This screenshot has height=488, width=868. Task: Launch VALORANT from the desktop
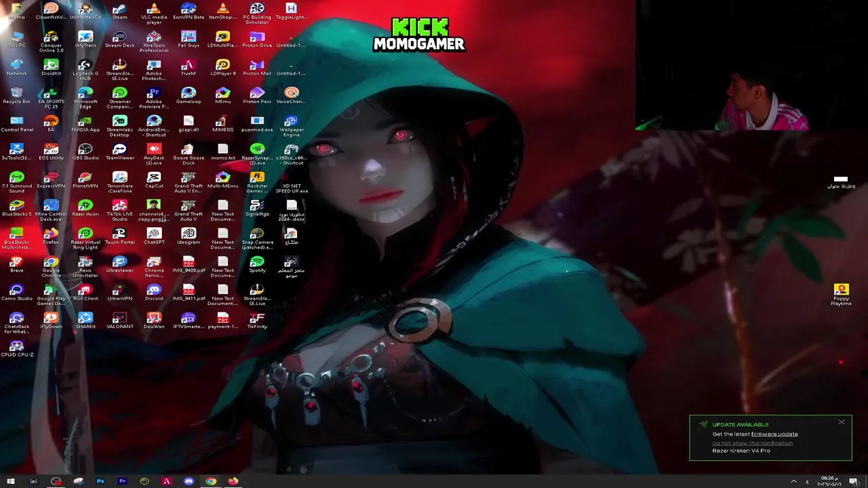(x=119, y=321)
